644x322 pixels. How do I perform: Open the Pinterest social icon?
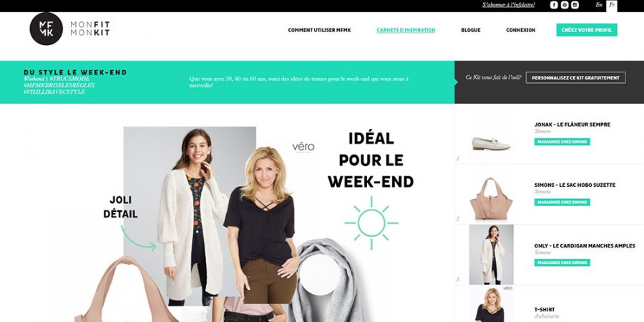click(x=565, y=5)
